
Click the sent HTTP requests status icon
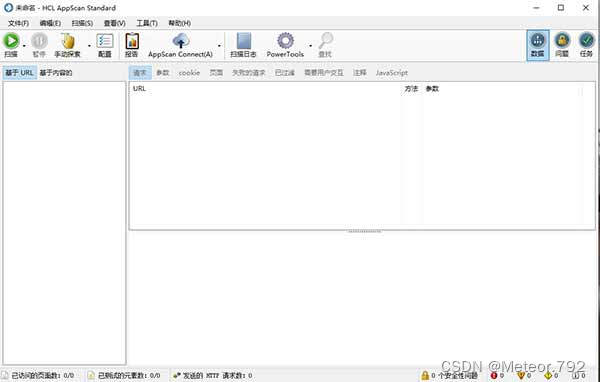tap(177, 375)
